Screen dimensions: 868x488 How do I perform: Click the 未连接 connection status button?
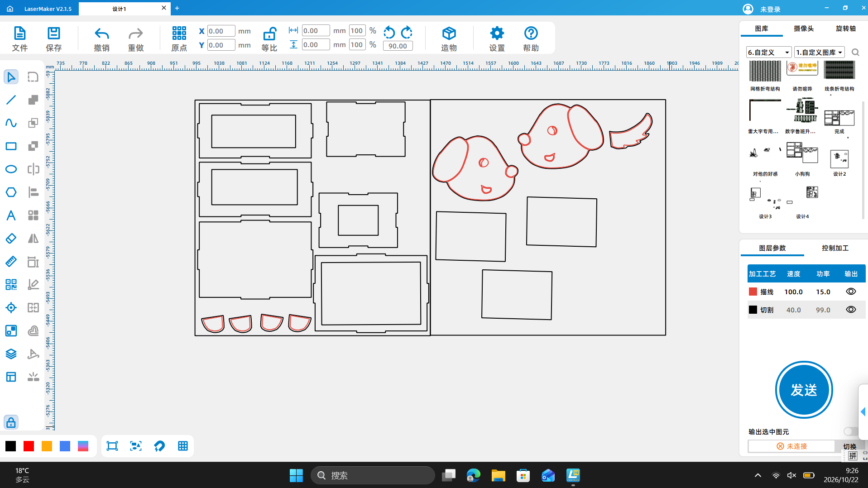coord(791,446)
